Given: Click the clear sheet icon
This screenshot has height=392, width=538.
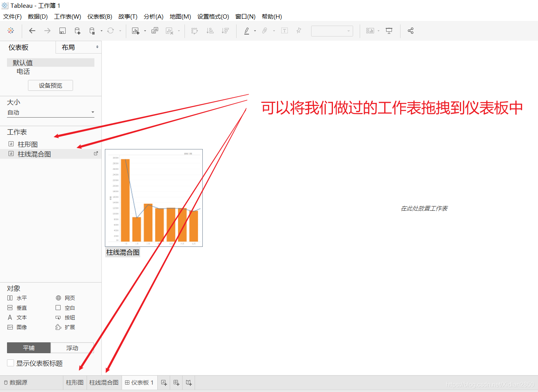Looking at the screenshot, I should [169, 31].
